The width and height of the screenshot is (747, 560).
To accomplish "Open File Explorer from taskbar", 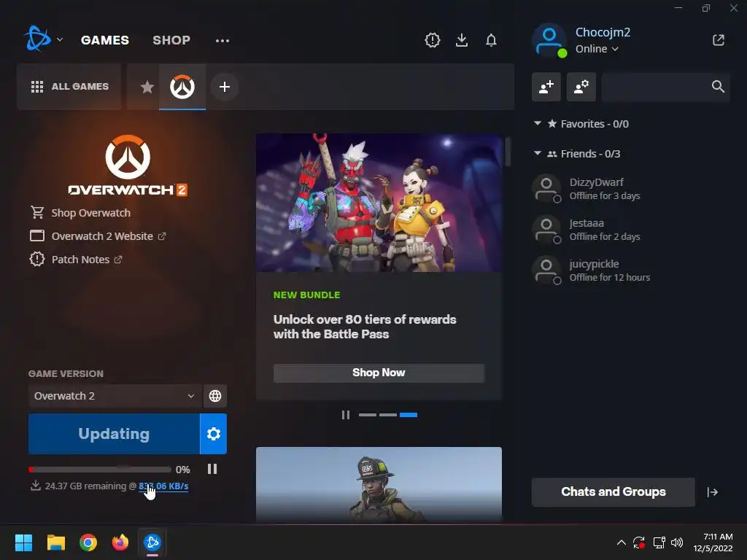I will point(55,542).
